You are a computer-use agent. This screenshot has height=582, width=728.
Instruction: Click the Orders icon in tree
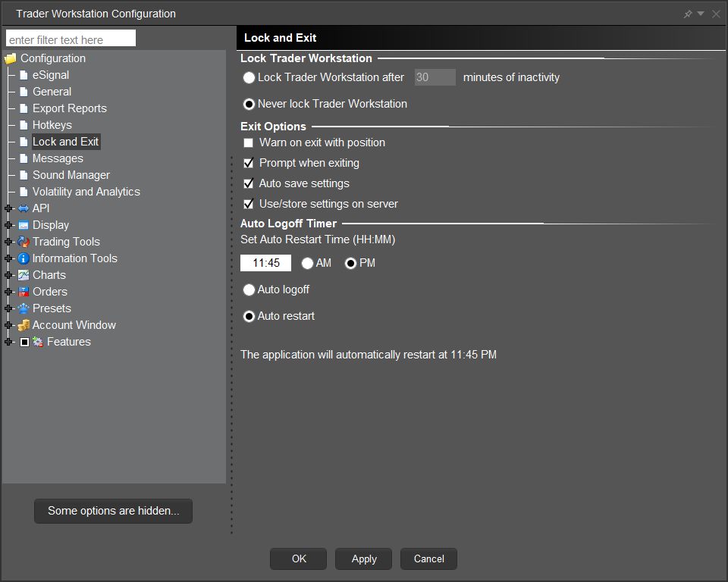pyautogui.click(x=24, y=292)
